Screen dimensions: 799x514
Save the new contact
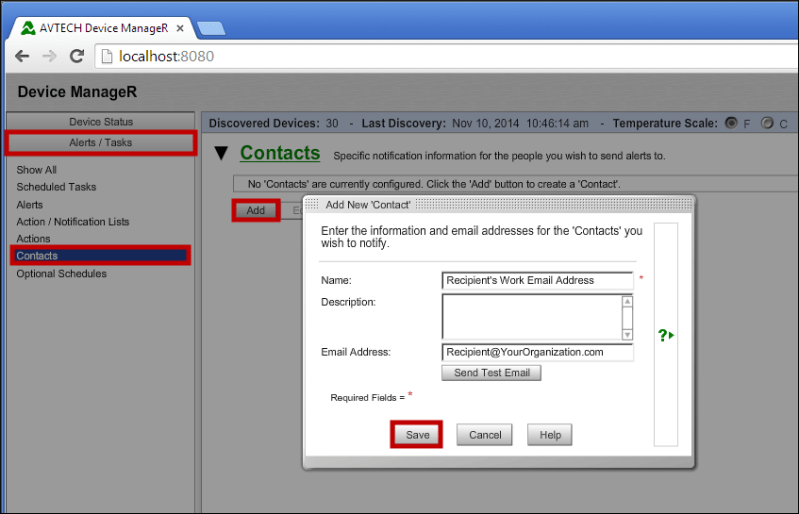pyautogui.click(x=417, y=435)
